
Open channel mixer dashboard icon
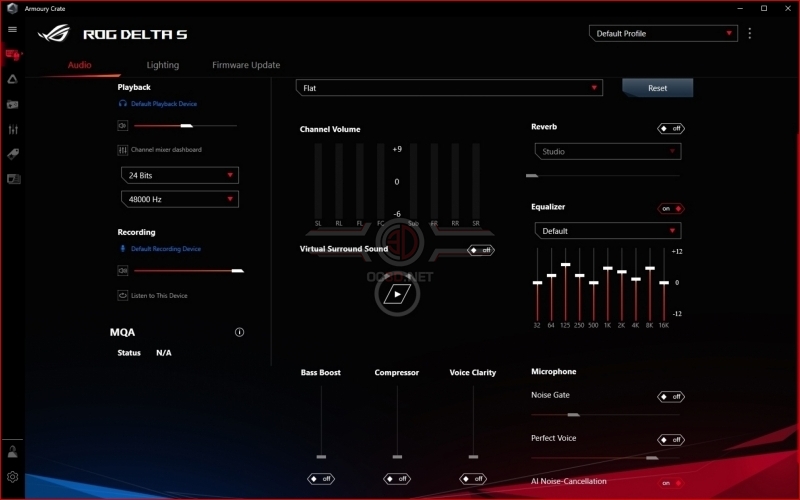coord(122,150)
